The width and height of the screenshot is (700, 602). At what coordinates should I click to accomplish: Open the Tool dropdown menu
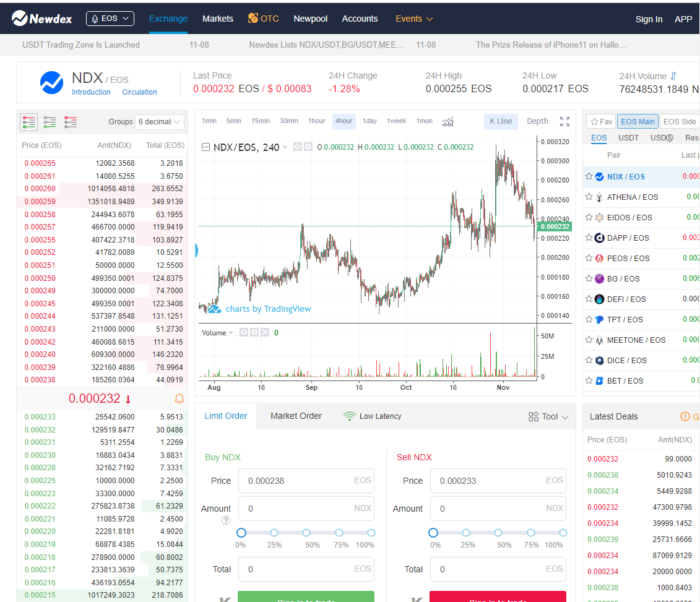(x=548, y=416)
